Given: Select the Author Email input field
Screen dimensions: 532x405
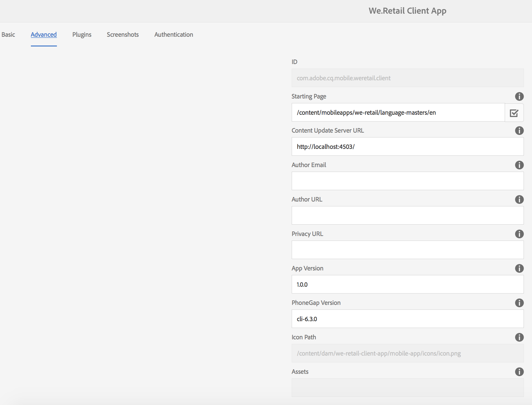Looking at the screenshot, I should click(408, 181).
